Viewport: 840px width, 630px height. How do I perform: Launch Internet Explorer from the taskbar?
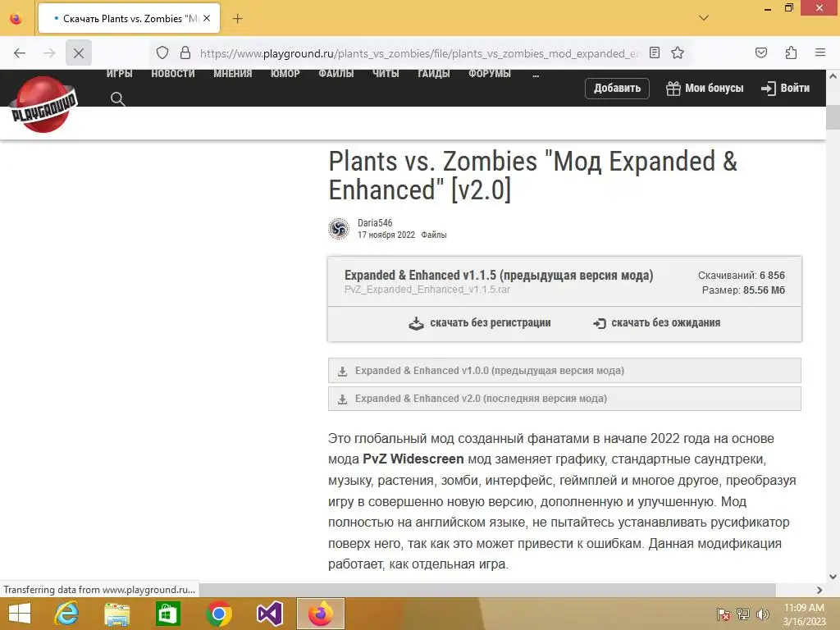(66, 614)
